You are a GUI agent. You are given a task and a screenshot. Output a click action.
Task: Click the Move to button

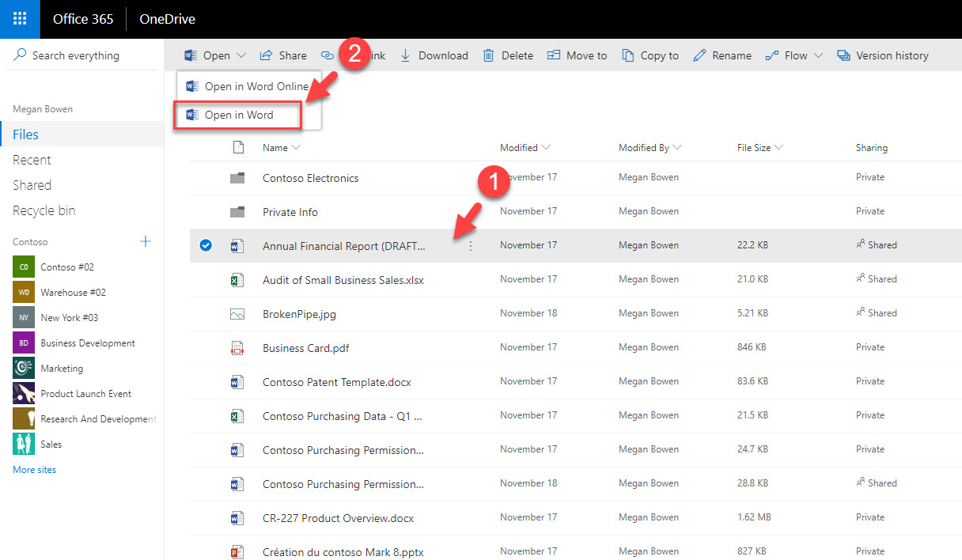(578, 55)
